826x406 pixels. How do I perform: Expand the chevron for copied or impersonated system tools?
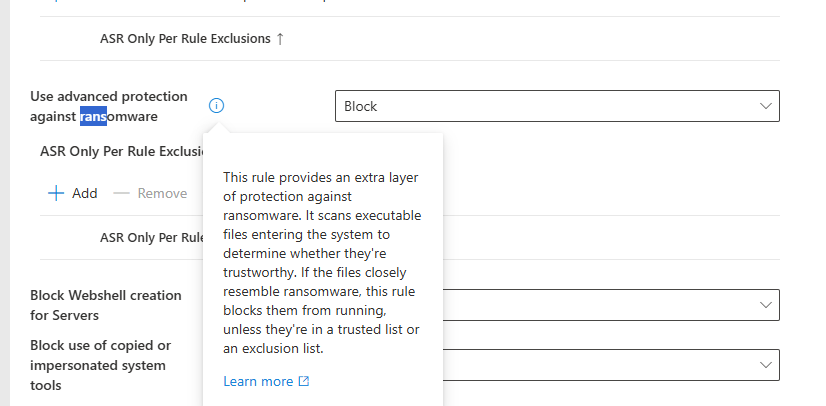(x=765, y=365)
